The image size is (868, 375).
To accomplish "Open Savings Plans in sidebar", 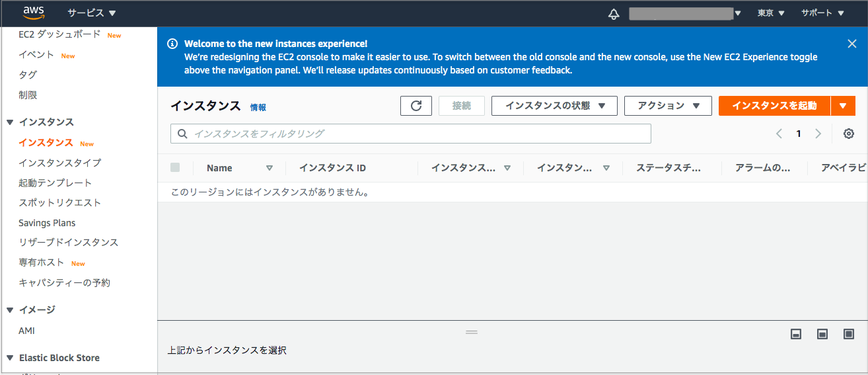I will pyautogui.click(x=47, y=223).
